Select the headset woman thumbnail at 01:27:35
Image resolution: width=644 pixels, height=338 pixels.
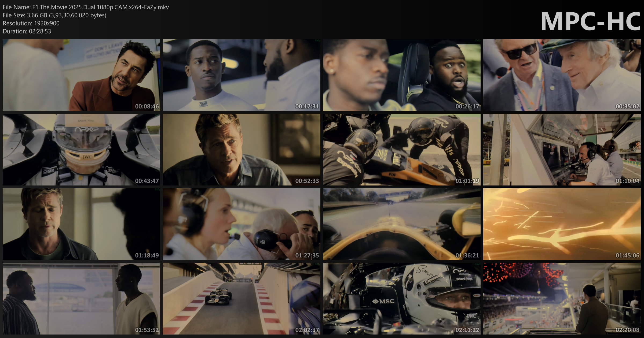pyautogui.click(x=241, y=224)
